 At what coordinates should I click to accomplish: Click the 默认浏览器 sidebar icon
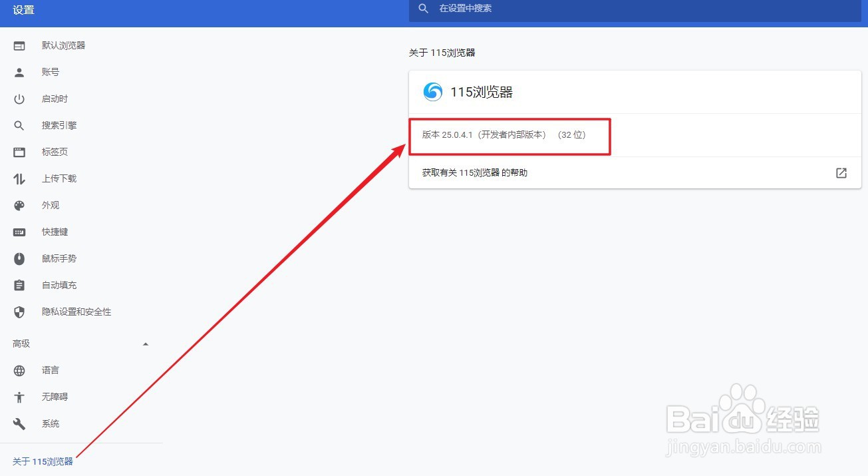[x=19, y=45]
